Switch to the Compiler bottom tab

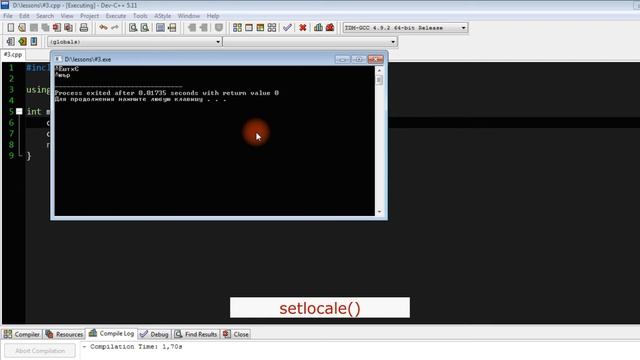(x=22, y=334)
